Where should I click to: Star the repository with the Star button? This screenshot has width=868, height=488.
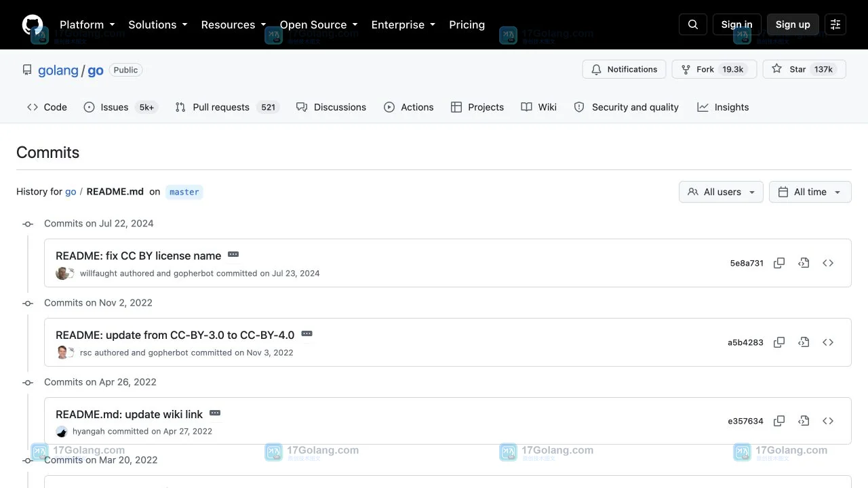(x=804, y=69)
